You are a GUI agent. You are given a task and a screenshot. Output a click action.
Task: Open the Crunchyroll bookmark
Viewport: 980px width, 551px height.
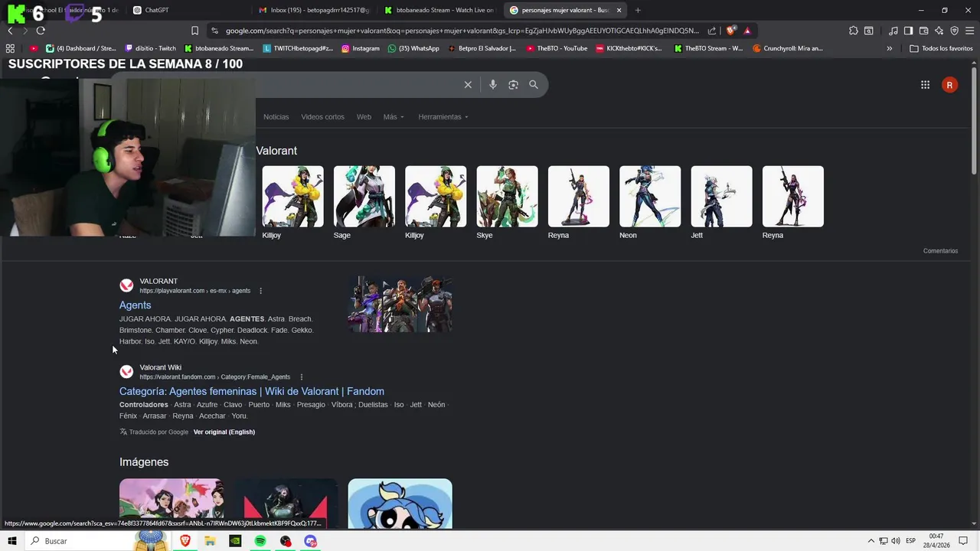788,48
